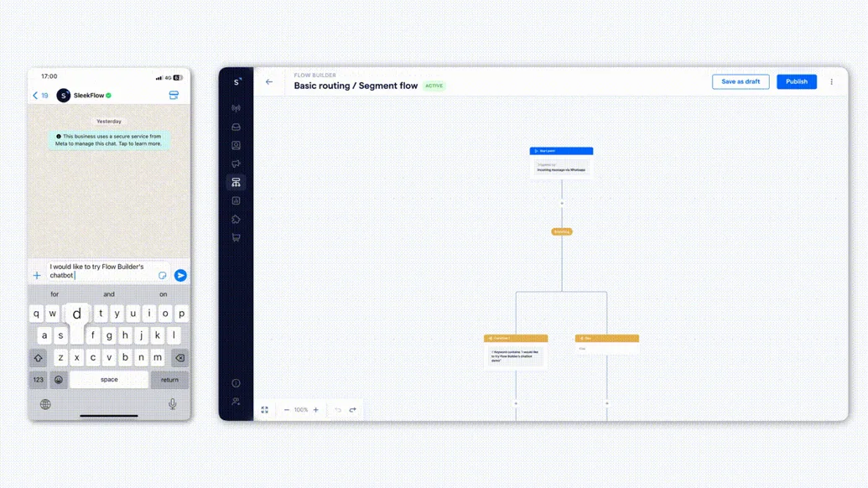Zoom in the flow canvas
868x488 pixels.
tap(316, 410)
